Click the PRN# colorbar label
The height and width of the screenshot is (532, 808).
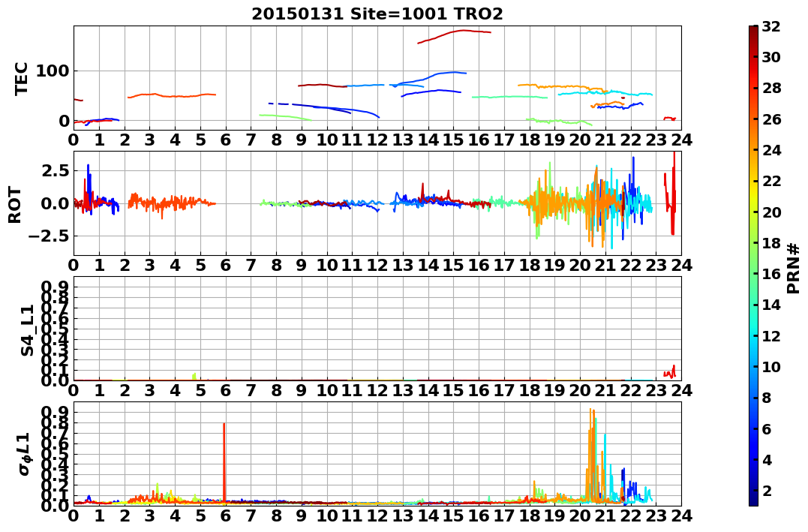click(x=794, y=268)
